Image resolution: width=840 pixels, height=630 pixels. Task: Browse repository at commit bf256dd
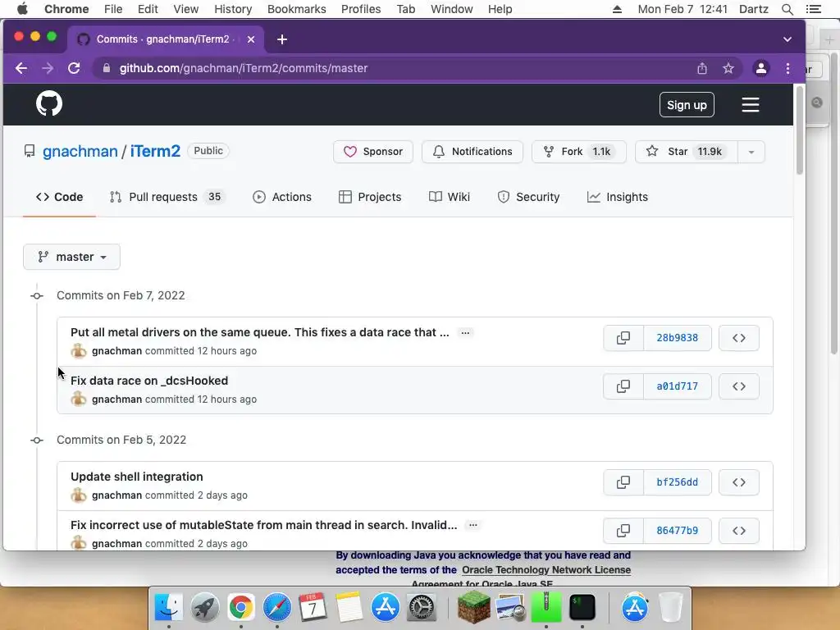(x=739, y=482)
